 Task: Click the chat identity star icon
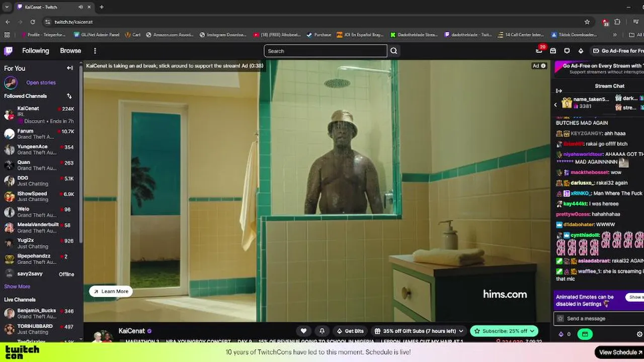pyautogui.click(x=560, y=318)
